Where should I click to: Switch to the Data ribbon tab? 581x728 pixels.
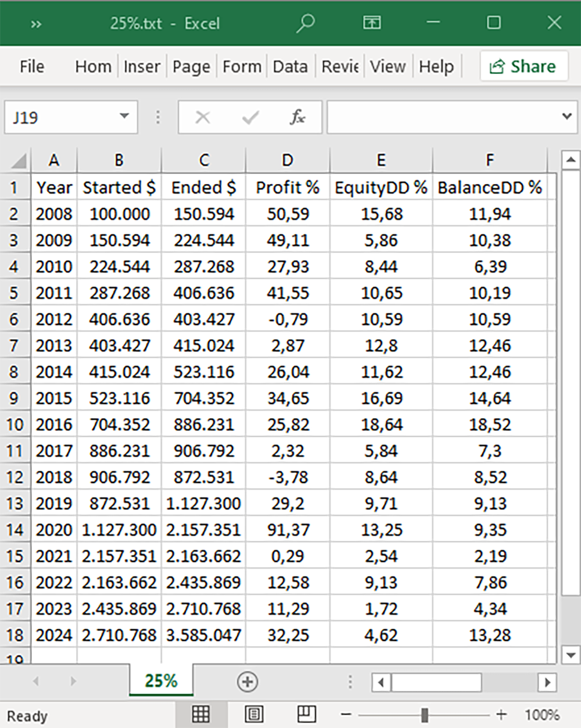pos(290,66)
